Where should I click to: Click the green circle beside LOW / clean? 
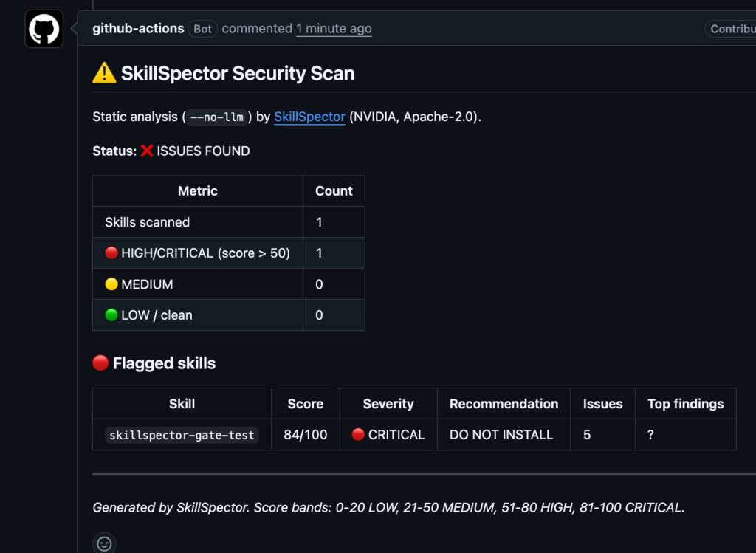click(111, 315)
